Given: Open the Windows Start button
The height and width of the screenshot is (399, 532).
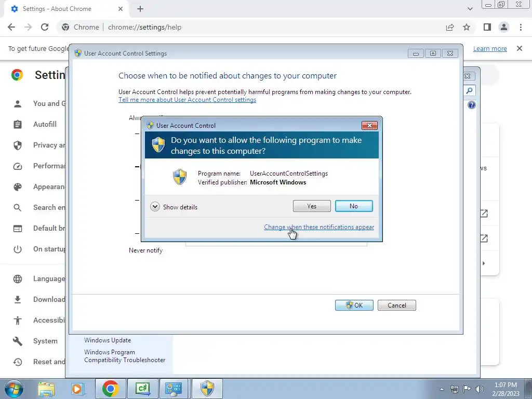Looking at the screenshot, I should 14,389.
